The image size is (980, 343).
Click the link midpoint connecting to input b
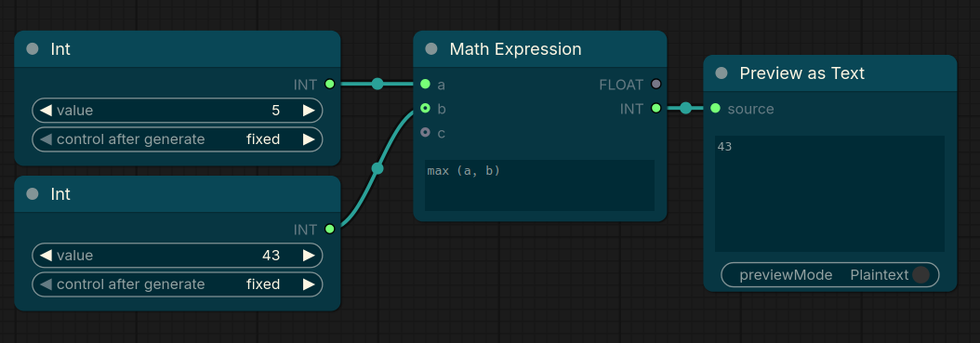coord(377,168)
